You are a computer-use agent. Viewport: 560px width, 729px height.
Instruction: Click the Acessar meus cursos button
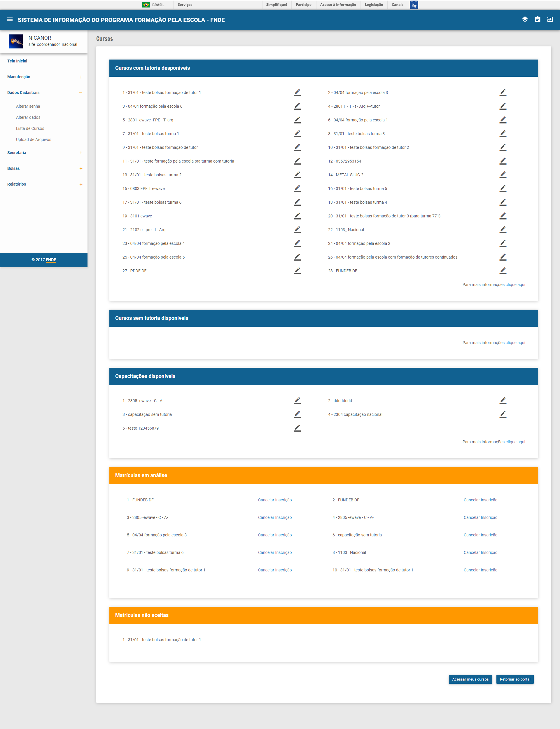click(470, 679)
